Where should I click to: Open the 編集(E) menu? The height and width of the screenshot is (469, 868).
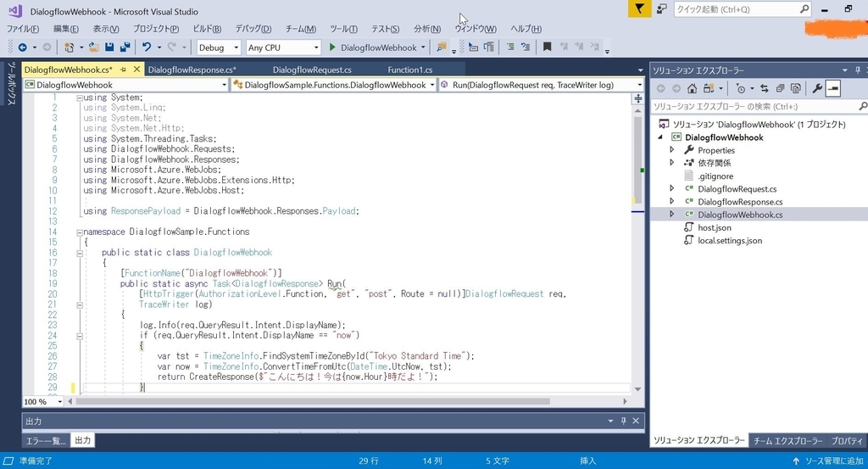(66, 29)
